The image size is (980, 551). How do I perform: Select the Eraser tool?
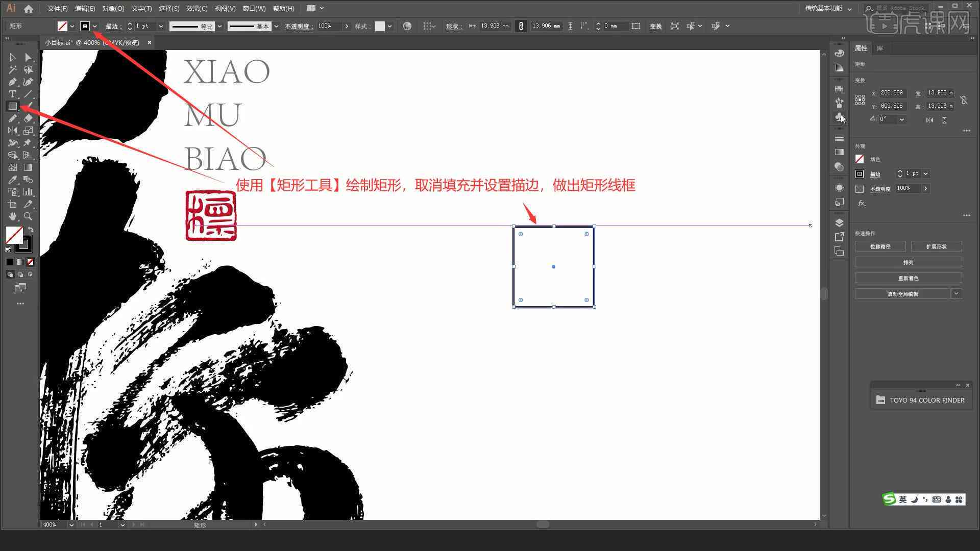click(x=28, y=118)
